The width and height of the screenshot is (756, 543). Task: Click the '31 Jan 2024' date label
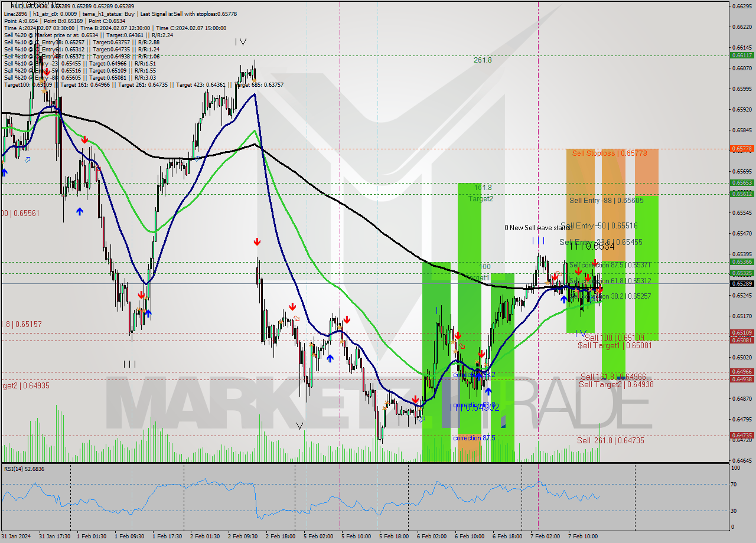[16, 537]
